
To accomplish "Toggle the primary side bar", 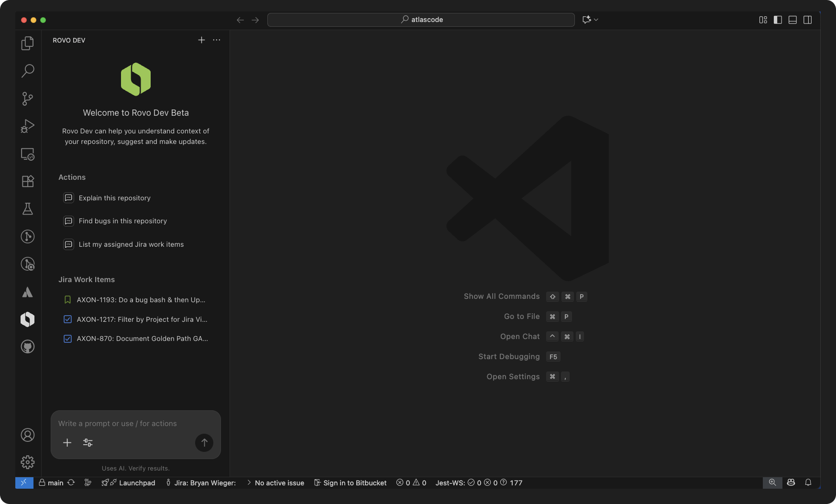I will click(778, 20).
